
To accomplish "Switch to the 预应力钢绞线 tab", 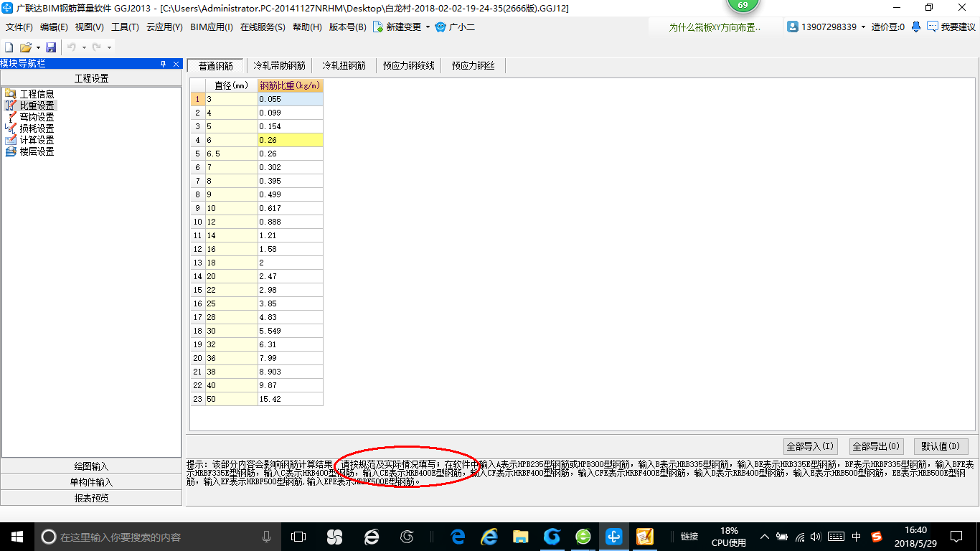I will (x=408, y=65).
